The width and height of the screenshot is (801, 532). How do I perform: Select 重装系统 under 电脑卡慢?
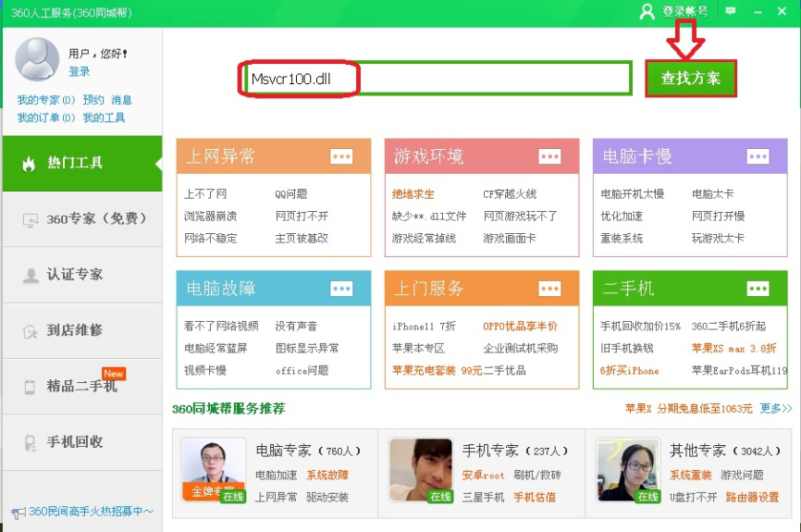(x=622, y=238)
